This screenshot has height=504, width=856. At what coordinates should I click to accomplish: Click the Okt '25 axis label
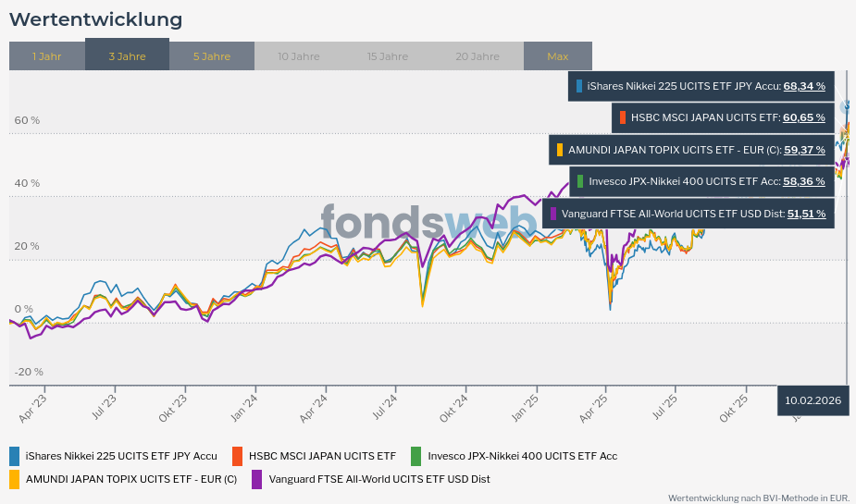point(733,408)
